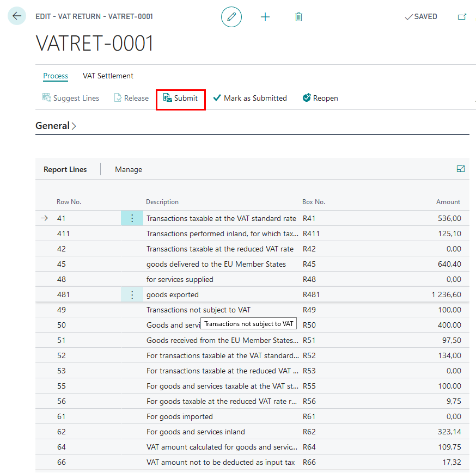
Task: Click 'For goods imported' description
Action: tap(179, 416)
